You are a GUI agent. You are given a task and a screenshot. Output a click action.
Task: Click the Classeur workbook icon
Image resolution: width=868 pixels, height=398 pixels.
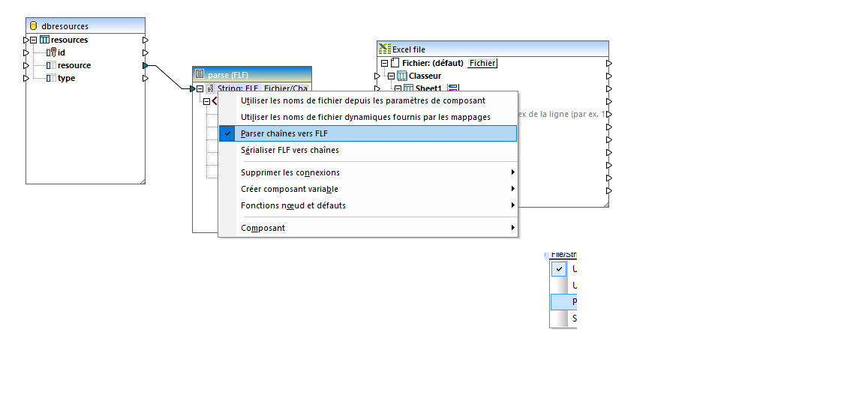tap(402, 76)
